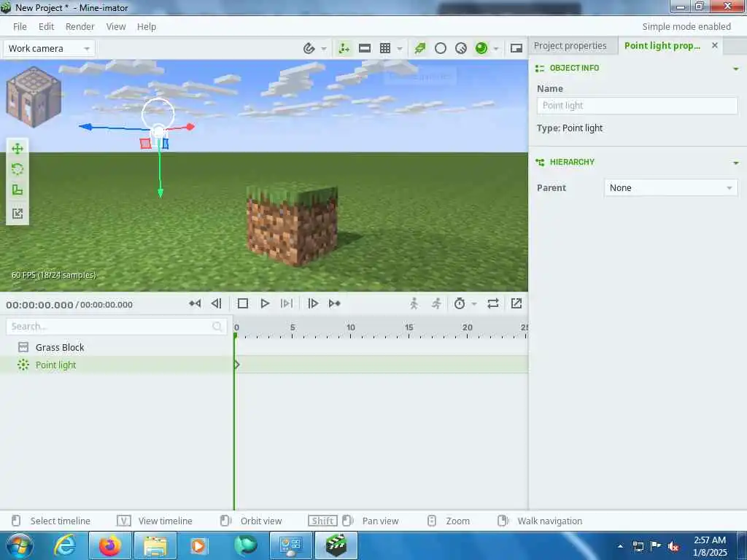The width and height of the screenshot is (747, 560).
Task: Click the muted volume tray icon
Action: [x=673, y=546]
